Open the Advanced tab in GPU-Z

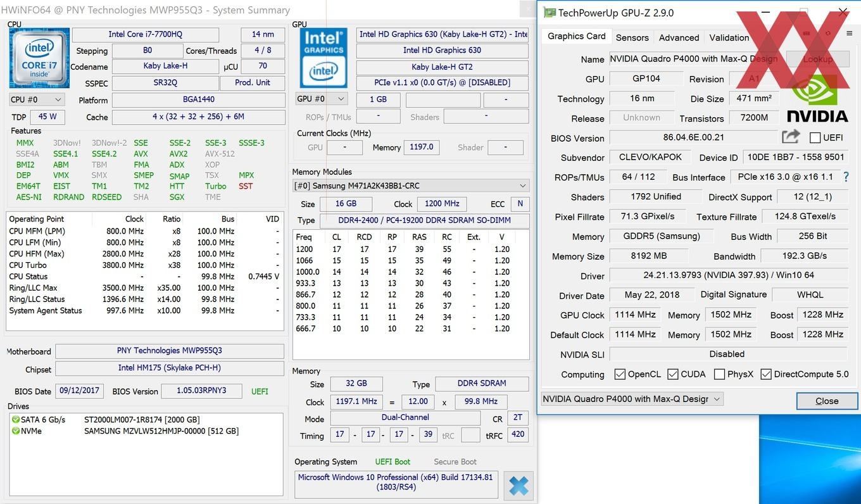click(679, 37)
